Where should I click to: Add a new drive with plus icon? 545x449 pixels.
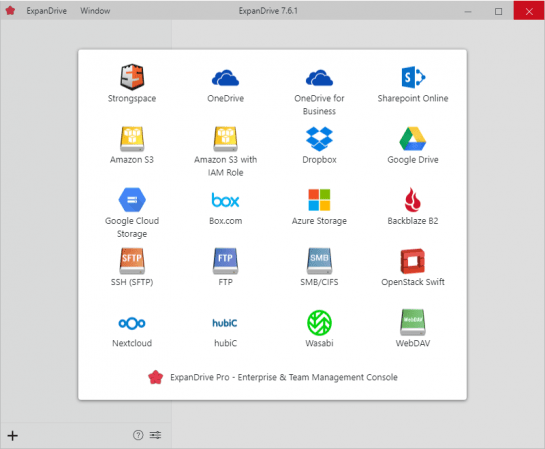click(x=13, y=435)
